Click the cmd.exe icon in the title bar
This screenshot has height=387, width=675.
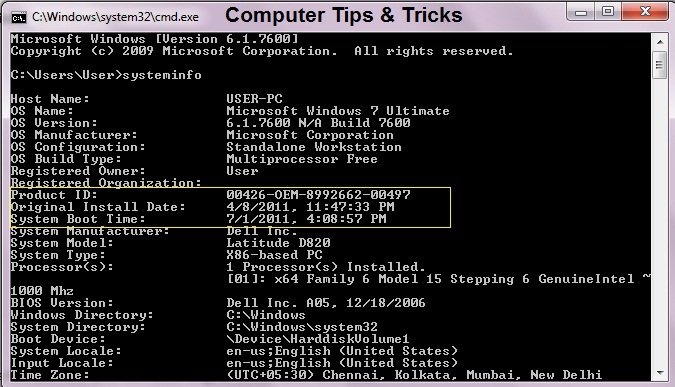(19, 18)
